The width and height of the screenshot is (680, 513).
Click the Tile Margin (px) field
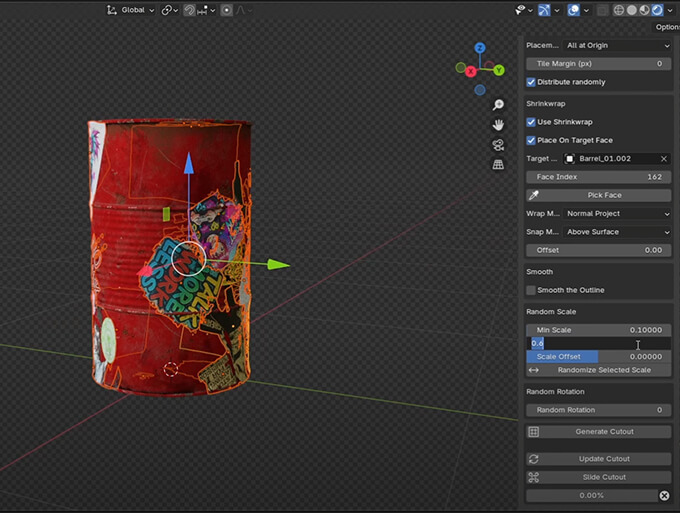pyautogui.click(x=598, y=64)
